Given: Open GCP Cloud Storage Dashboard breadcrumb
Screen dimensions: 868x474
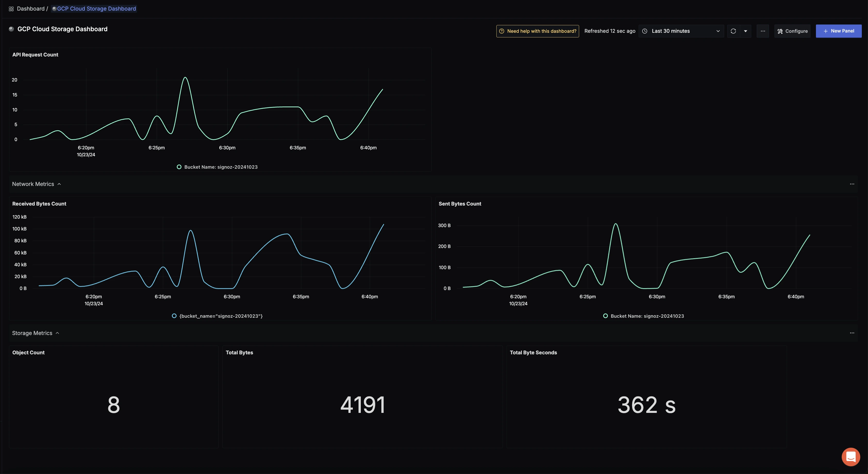Looking at the screenshot, I should point(94,9).
